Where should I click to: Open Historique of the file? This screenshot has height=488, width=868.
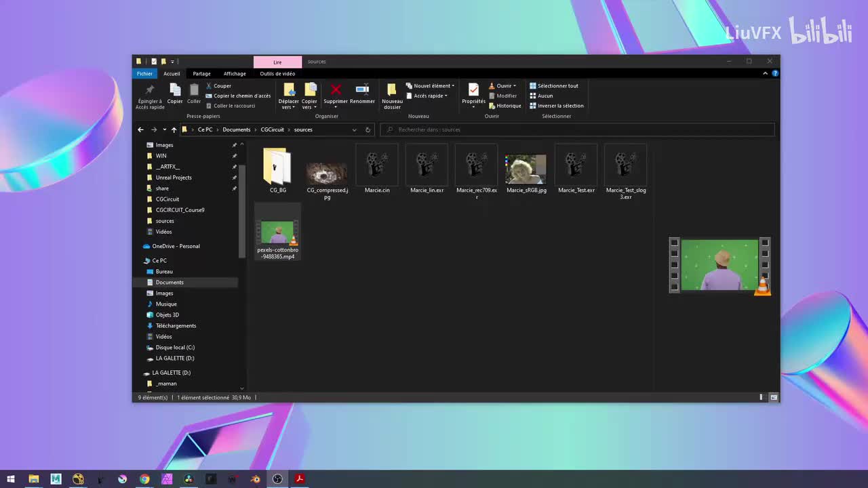point(505,106)
